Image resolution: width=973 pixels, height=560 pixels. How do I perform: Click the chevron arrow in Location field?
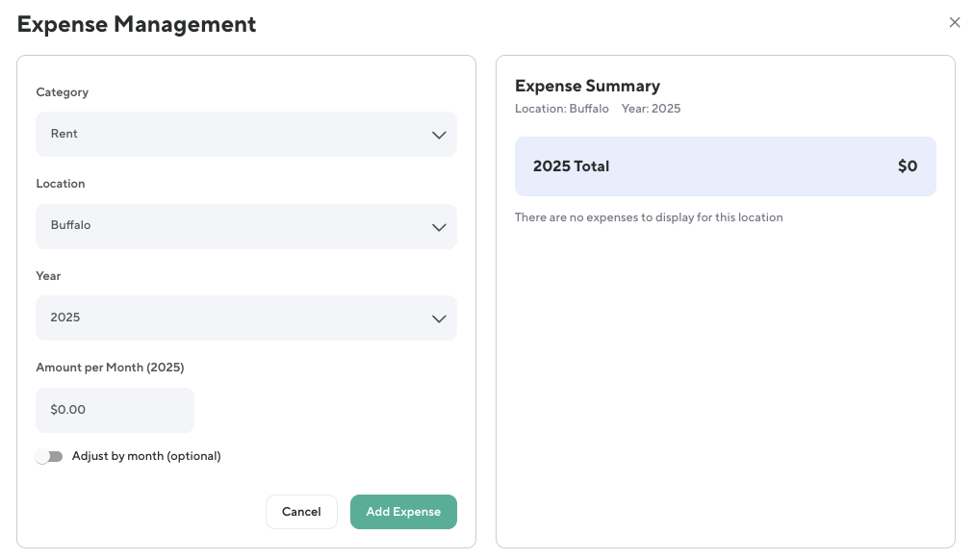coord(439,227)
